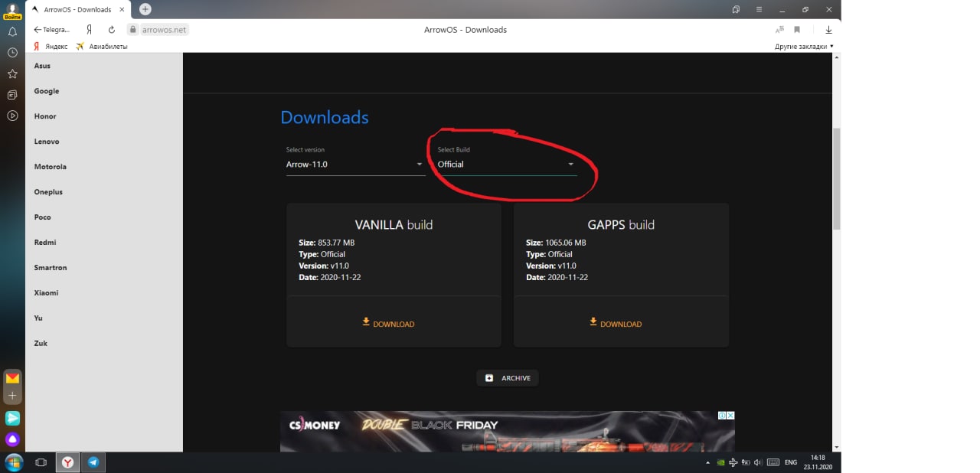
Task: Show hidden system tray icons
Action: pyautogui.click(x=707, y=463)
